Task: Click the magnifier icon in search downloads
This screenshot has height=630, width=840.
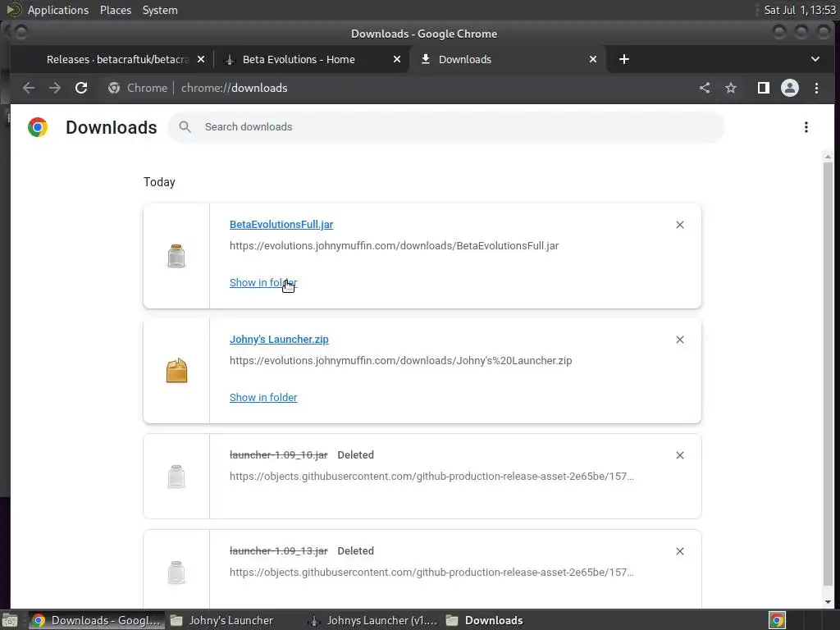Action: 185,127
